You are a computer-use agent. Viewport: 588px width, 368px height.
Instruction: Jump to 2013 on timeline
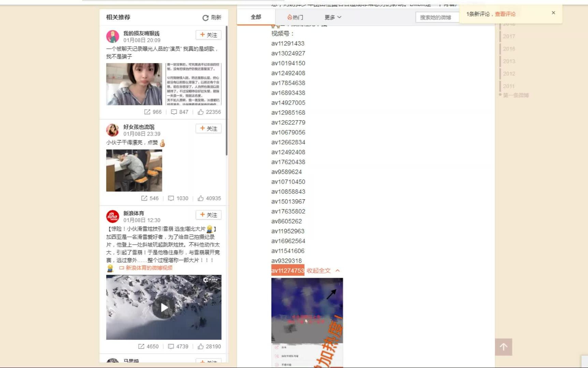(x=509, y=61)
